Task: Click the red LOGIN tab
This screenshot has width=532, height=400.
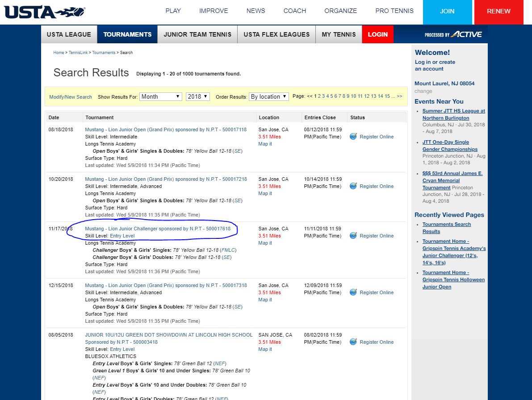Action: click(377, 34)
